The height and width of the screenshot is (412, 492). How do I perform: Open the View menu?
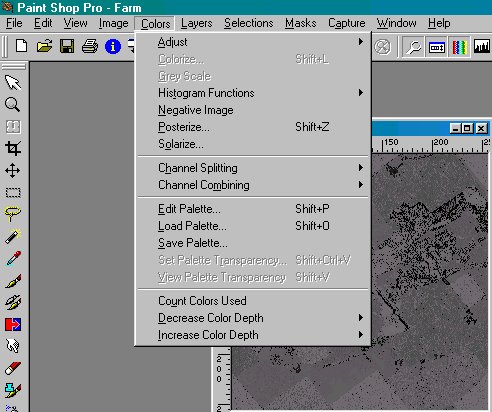coord(76,23)
